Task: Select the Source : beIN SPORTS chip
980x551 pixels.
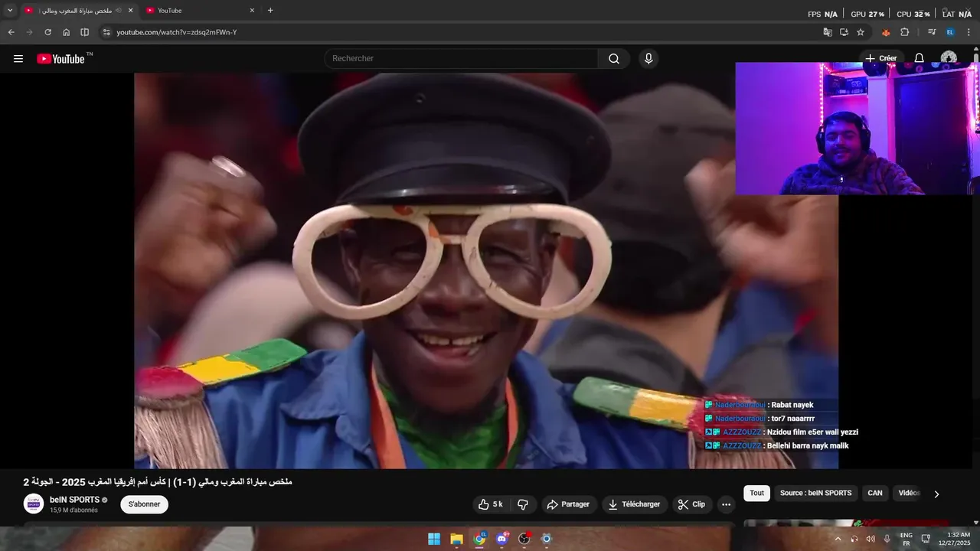Action: (x=816, y=494)
